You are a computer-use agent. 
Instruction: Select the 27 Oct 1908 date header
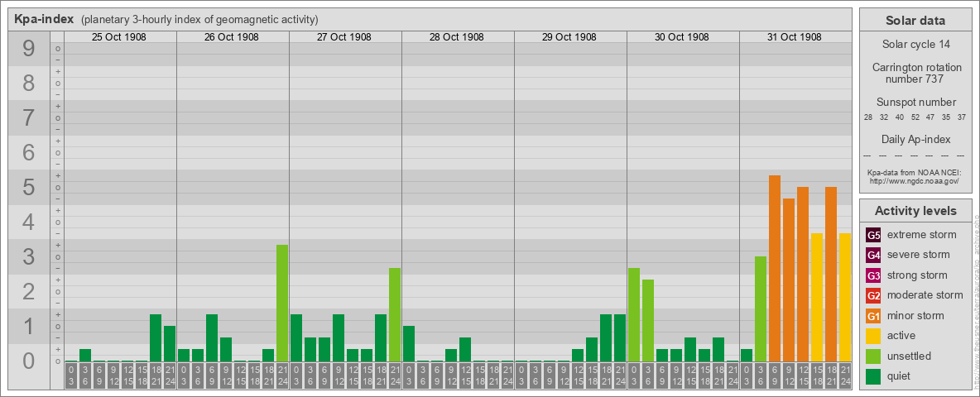click(343, 37)
